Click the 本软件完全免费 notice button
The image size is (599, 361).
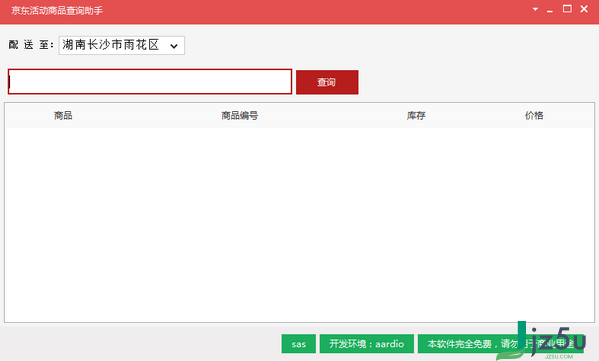pos(500,344)
